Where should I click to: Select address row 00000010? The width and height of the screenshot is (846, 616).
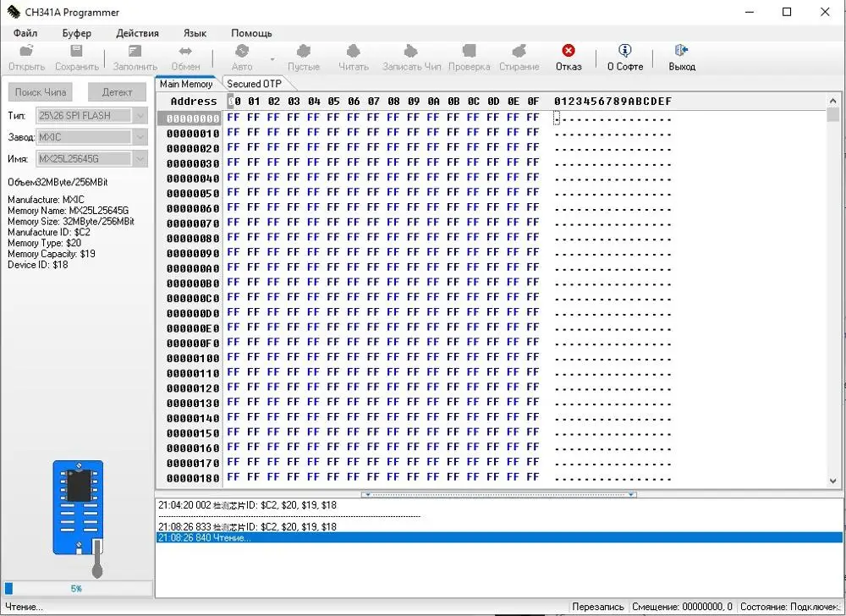193,133
